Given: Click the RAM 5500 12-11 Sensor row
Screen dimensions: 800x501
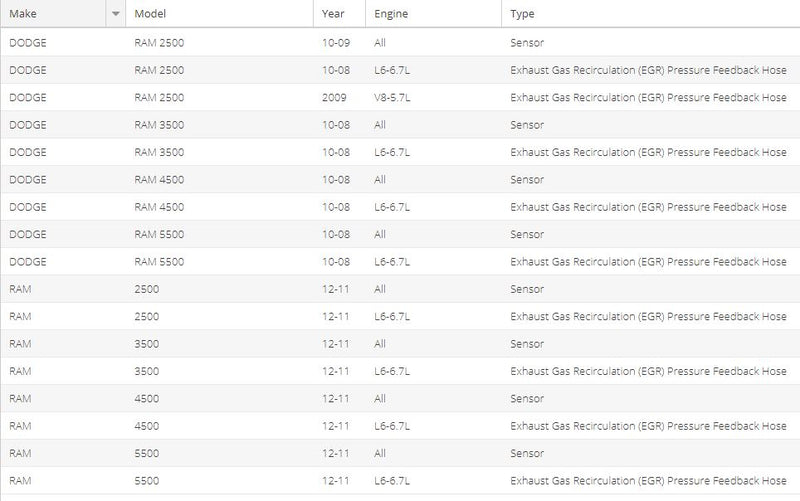Looking at the screenshot, I should click(x=400, y=453).
